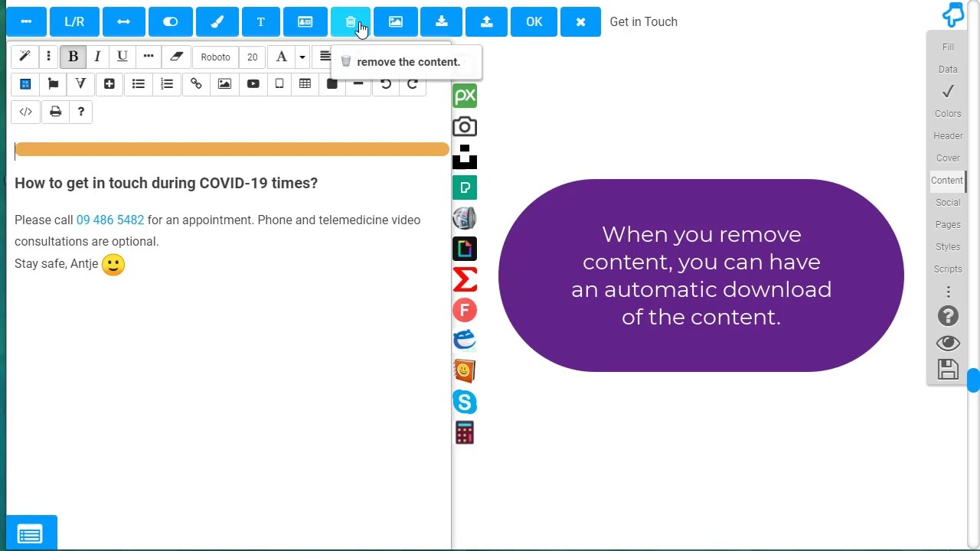Click the red sigma icon
Image resolution: width=980 pixels, height=551 pixels.
465,280
